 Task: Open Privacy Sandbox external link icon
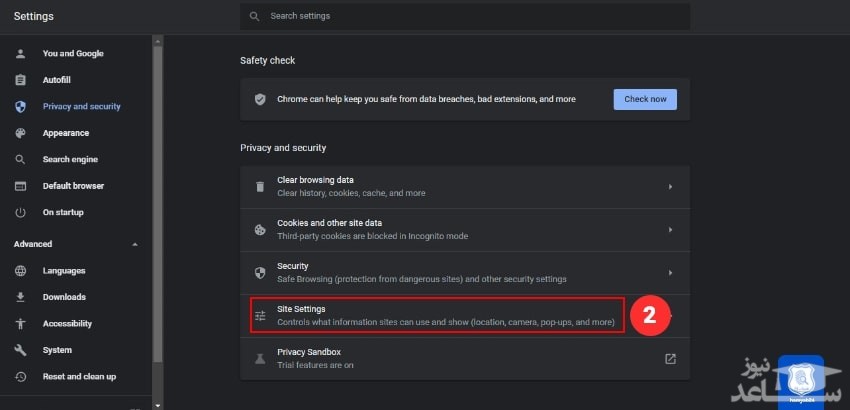[670, 358]
